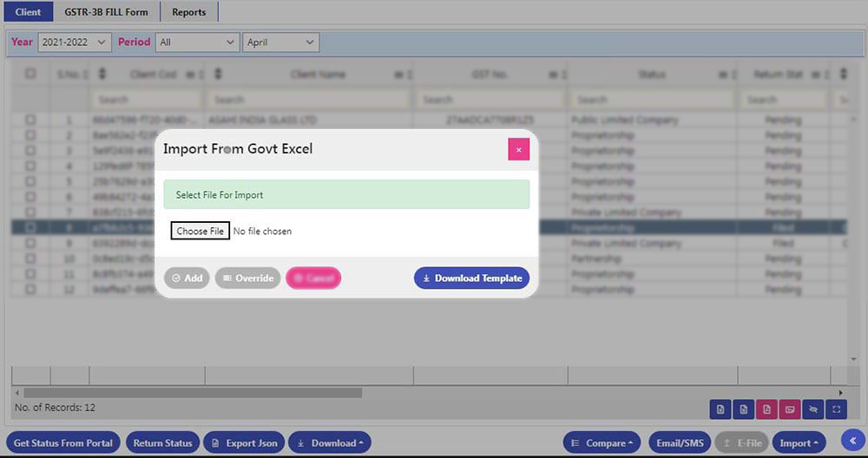868x458 pixels.
Task: Click the first blue file export icon
Action: click(720, 409)
